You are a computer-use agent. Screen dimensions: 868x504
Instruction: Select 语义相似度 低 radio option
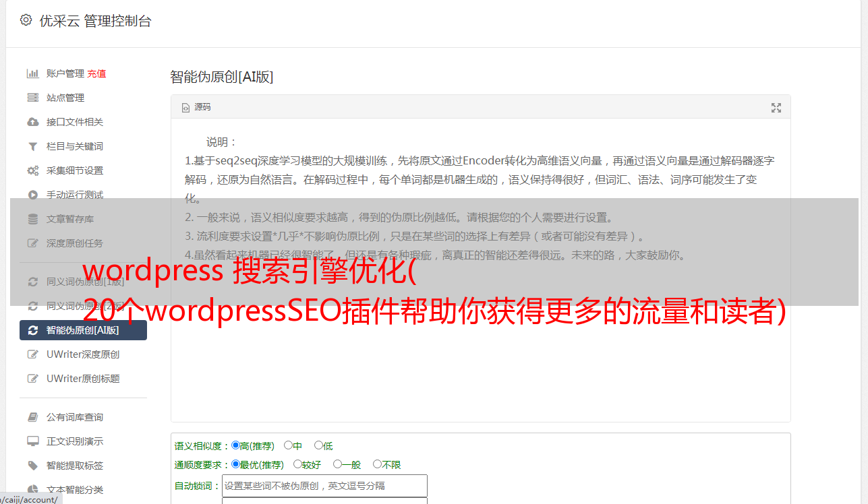(x=318, y=445)
